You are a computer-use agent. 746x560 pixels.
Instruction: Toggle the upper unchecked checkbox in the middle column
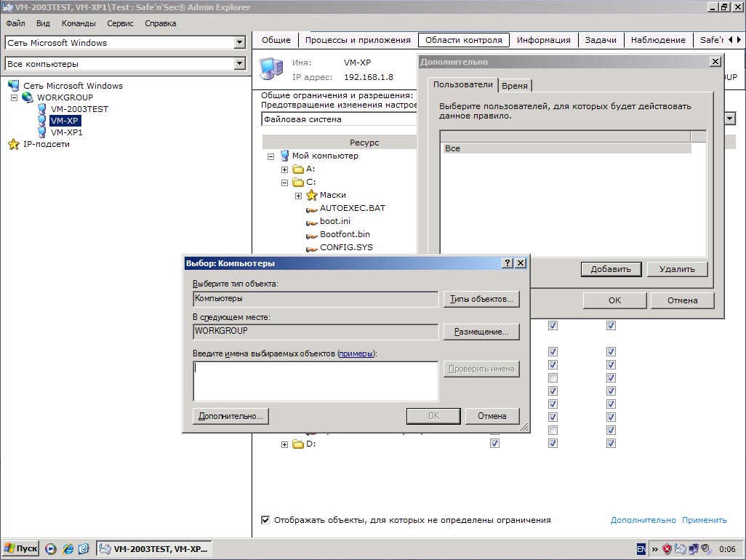(553, 377)
